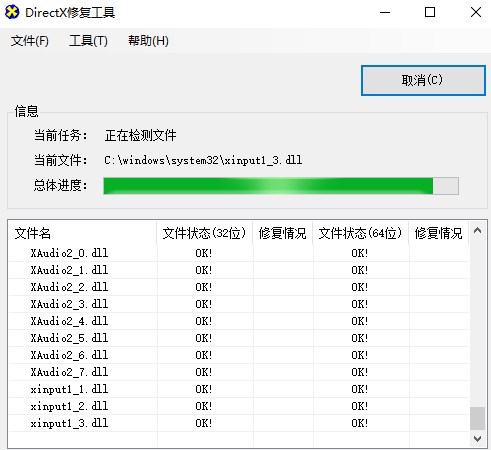The image size is (491, 450).
Task: Select the xinput1_3.dll list row
Action: (x=239, y=423)
